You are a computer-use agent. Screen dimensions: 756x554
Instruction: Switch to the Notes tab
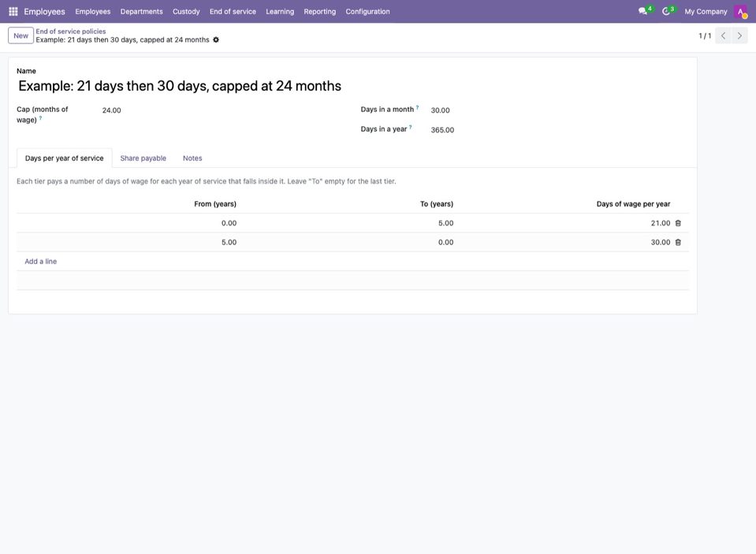[x=192, y=158]
